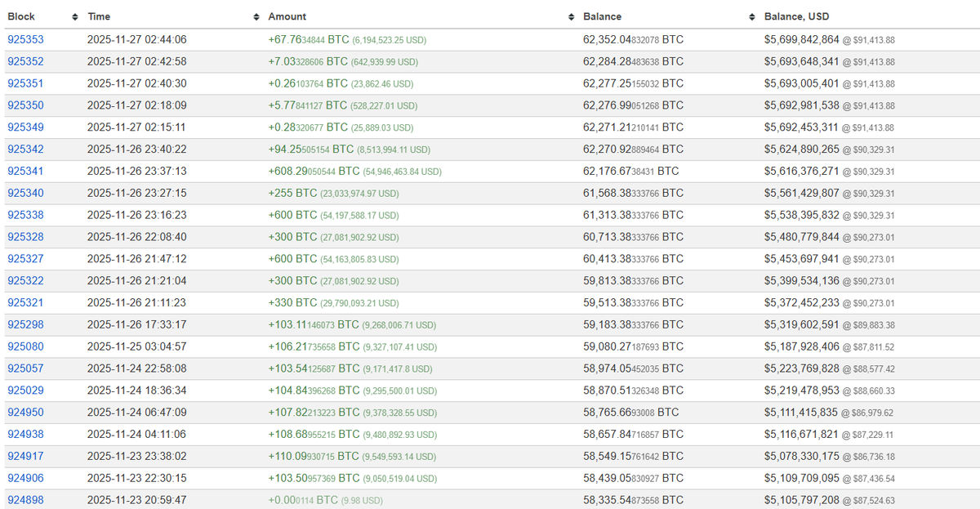Open block 925029 link
Image resolution: width=980 pixels, height=509 pixels.
click(25, 391)
